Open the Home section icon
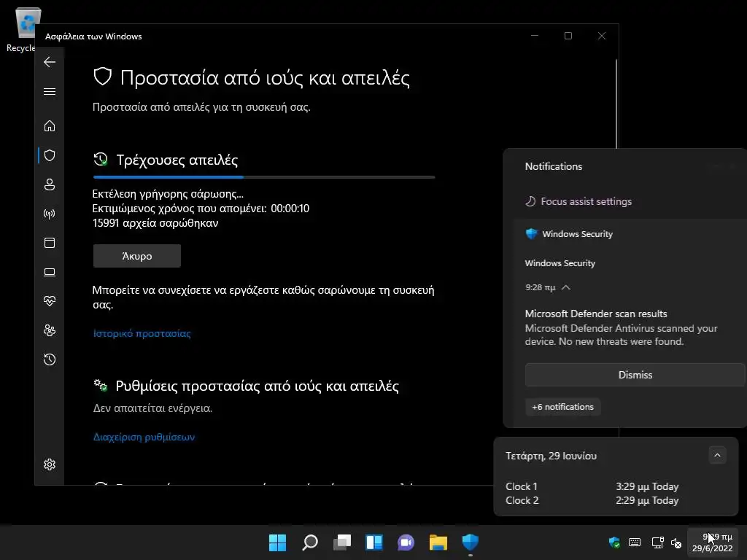 pyautogui.click(x=50, y=126)
